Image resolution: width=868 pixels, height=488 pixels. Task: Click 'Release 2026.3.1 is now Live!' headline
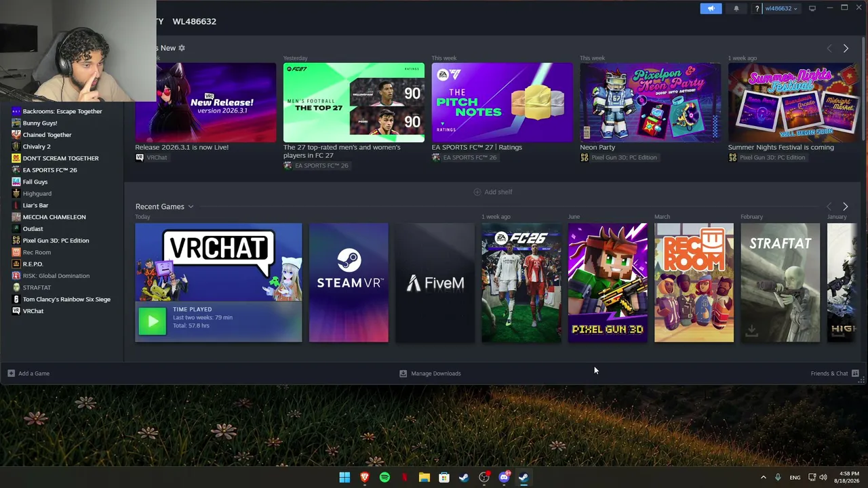coord(182,147)
